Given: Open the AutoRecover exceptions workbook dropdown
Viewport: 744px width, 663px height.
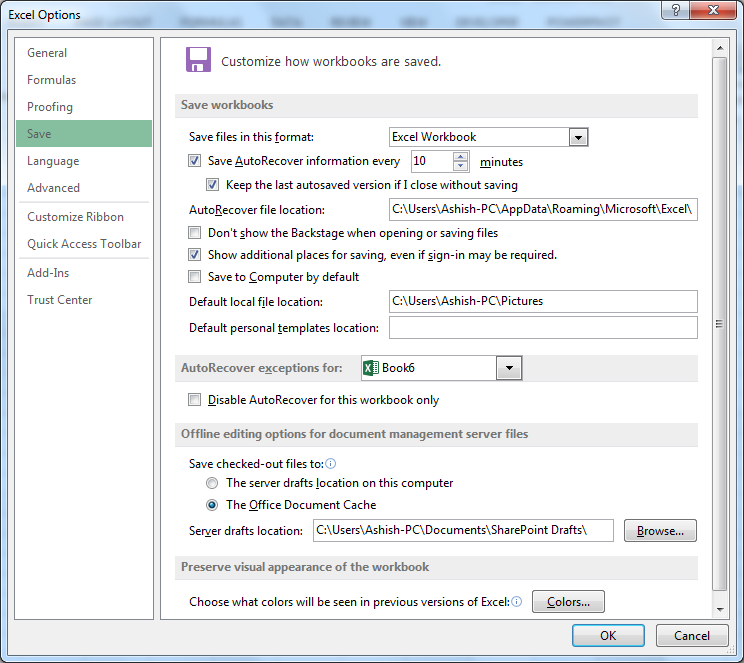Looking at the screenshot, I should pyautogui.click(x=509, y=368).
